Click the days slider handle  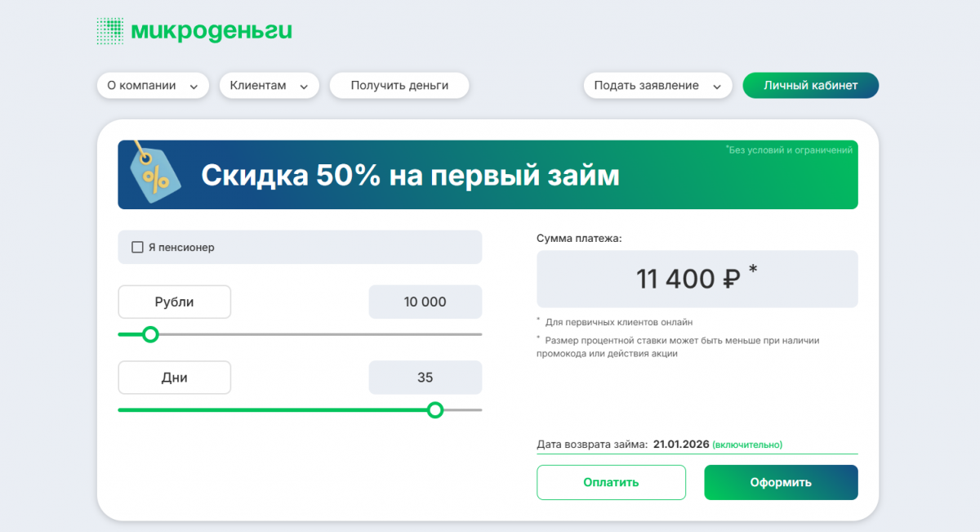pos(435,409)
